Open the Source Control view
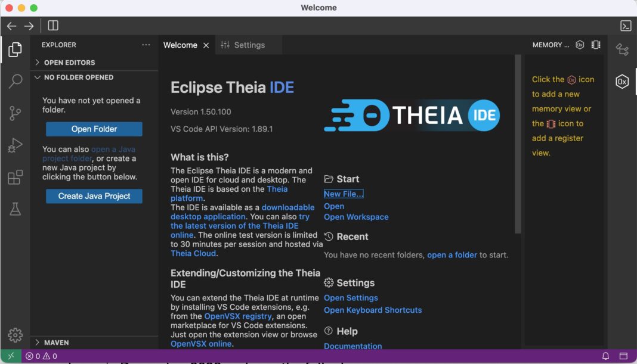The width and height of the screenshot is (637, 364). click(x=15, y=113)
